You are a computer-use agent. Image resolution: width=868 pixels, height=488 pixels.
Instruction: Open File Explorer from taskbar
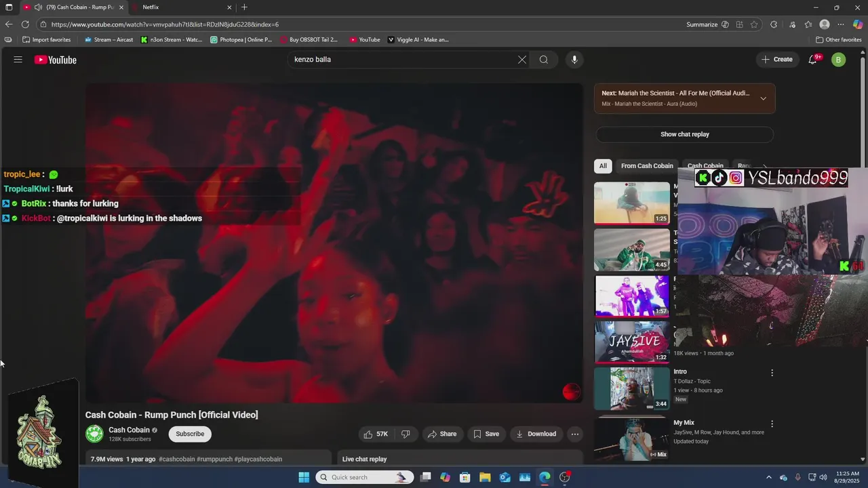(x=485, y=477)
